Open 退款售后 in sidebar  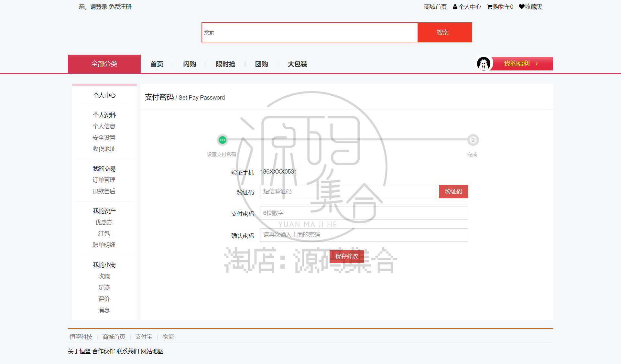pyautogui.click(x=104, y=191)
